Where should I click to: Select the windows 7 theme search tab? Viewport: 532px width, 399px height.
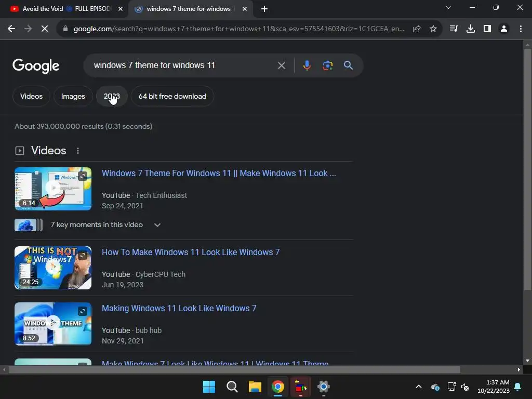pos(190,9)
